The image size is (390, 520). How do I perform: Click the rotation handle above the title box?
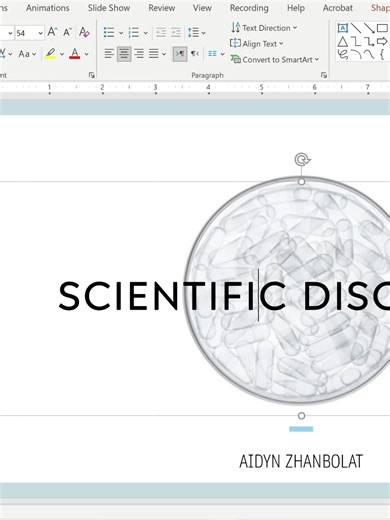[x=302, y=160]
